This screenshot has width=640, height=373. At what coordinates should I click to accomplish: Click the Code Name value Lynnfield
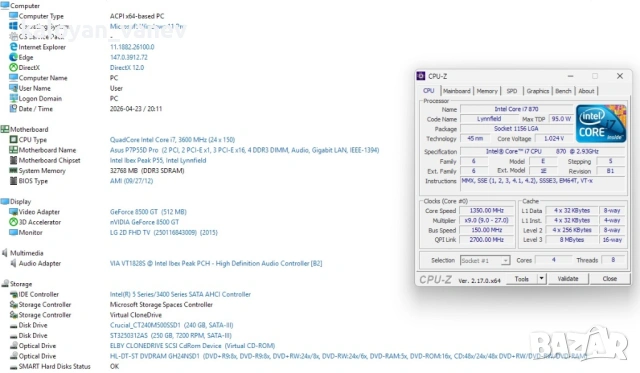click(x=489, y=119)
